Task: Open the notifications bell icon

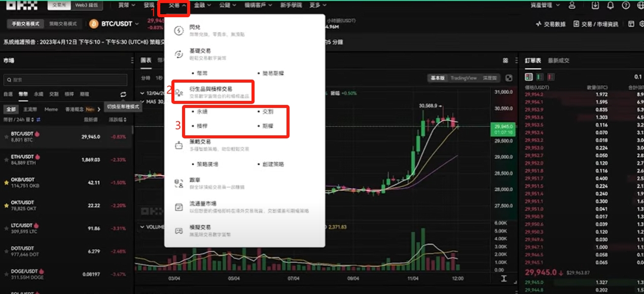Action: tap(611, 5)
